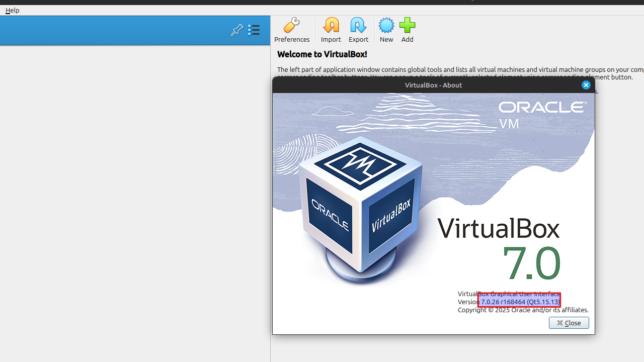644x362 pixels.
Task: Click the highlighted version number 7.0.26 text
Action: 519,302
